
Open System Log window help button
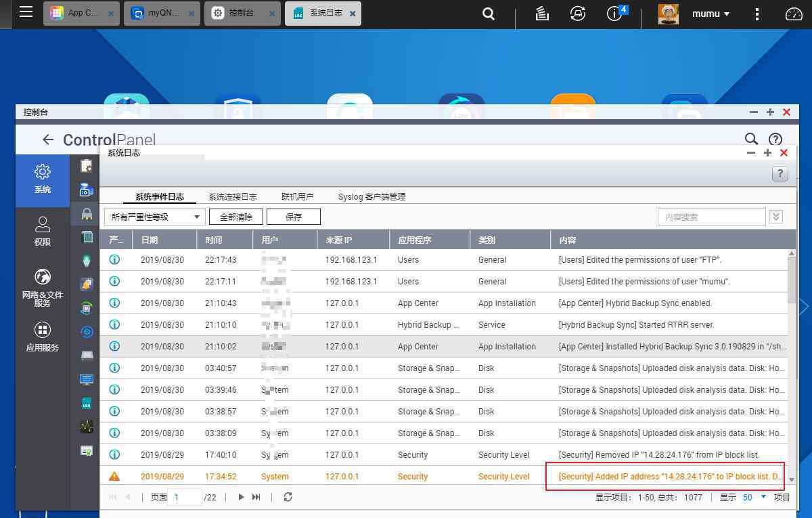pos(780,174)
